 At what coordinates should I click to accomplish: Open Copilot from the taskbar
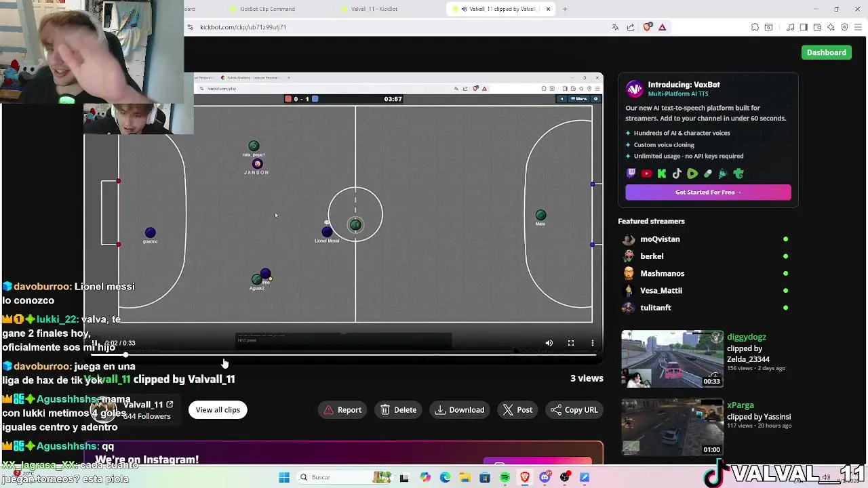click(425, 477)
